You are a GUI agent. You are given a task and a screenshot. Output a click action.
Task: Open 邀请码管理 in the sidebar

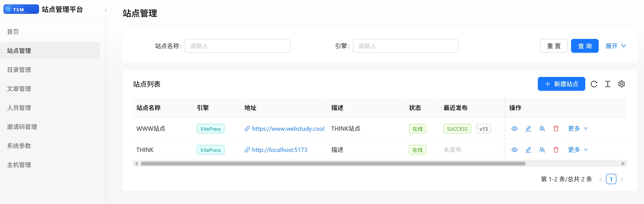[x=50, y=127]
